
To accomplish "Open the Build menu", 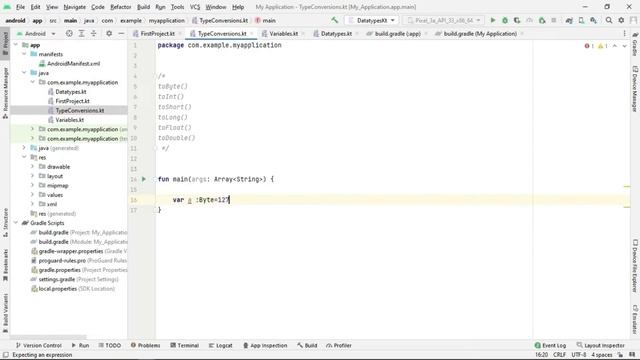I will coord(143,7).
